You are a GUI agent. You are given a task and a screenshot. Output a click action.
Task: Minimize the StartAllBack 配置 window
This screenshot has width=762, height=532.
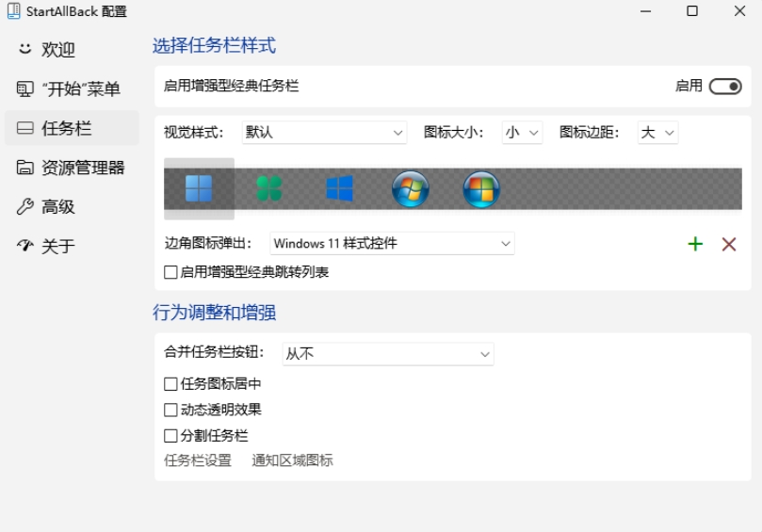pos(645,10)
